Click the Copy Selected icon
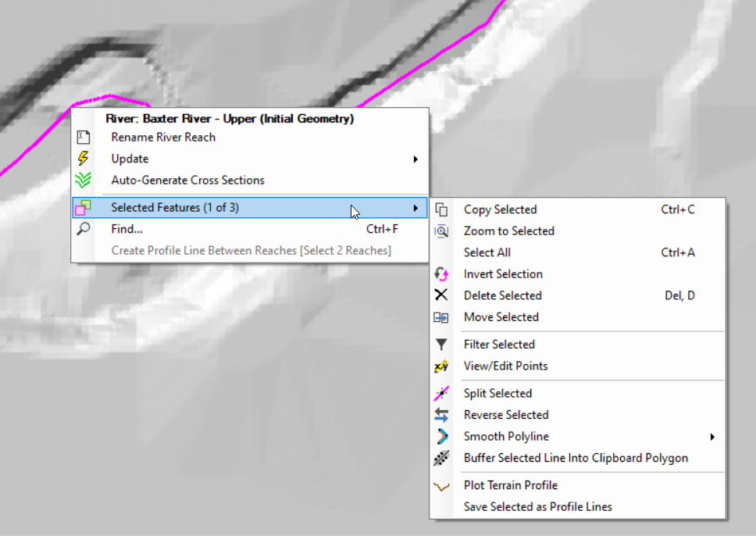Screen dimensions: 756x536 click(441, 209)
